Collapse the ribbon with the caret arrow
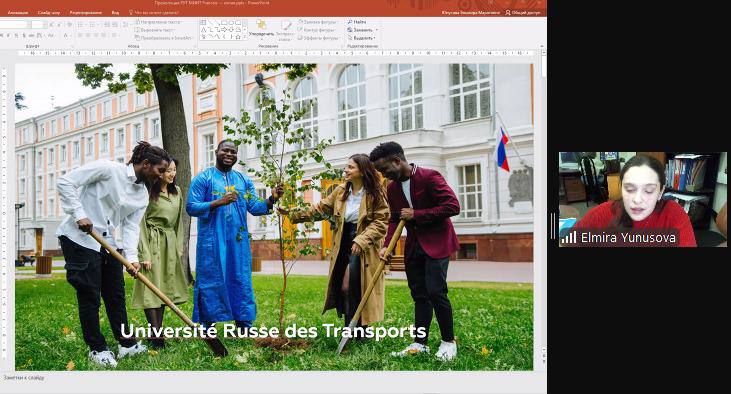The width and height of the screenshot is (731, 394). point(542,47)
